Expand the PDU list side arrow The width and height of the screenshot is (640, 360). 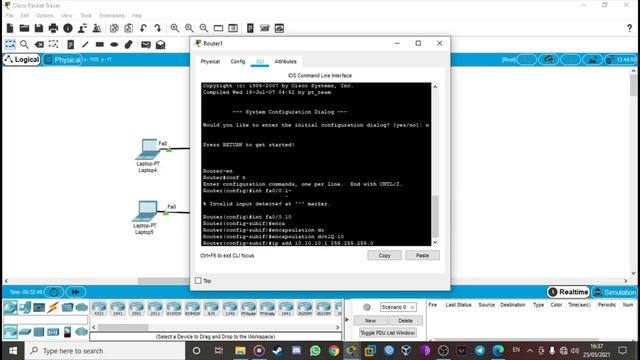point(347,319)
